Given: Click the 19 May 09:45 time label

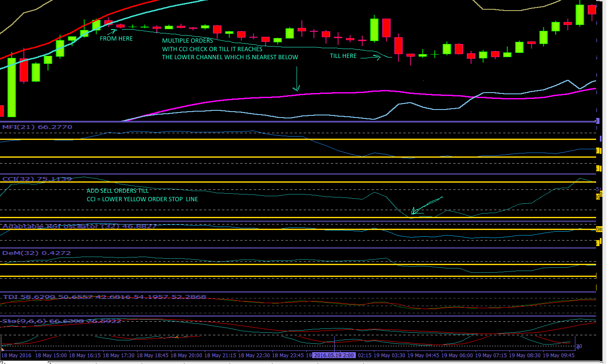Looking at the screenshot, I should [558, 355].
